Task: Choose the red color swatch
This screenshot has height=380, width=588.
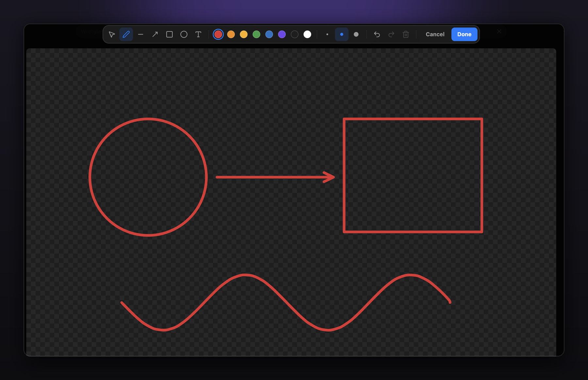Action: (218, 34)
